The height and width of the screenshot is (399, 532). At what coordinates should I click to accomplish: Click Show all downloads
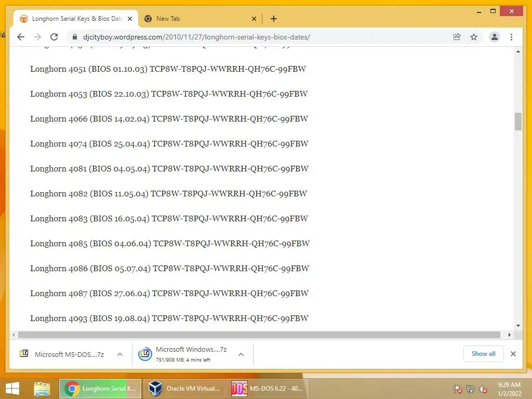(x=484, y=353)
